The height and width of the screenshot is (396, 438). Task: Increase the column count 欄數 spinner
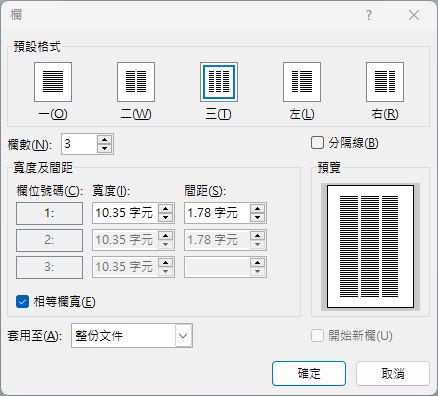[105, 140]
